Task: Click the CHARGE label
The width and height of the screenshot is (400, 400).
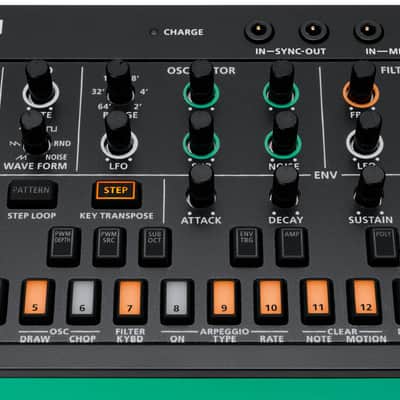Action: (x=183, y=32)
